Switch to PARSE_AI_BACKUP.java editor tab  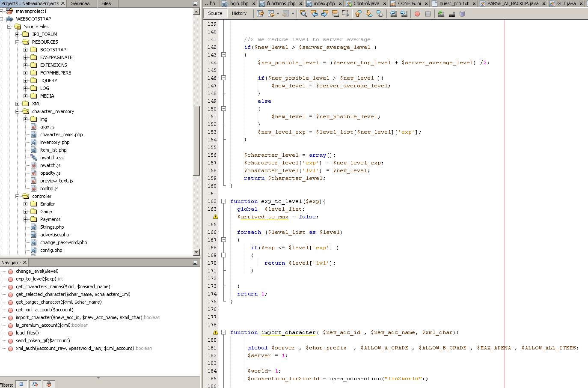click(513, 3)
